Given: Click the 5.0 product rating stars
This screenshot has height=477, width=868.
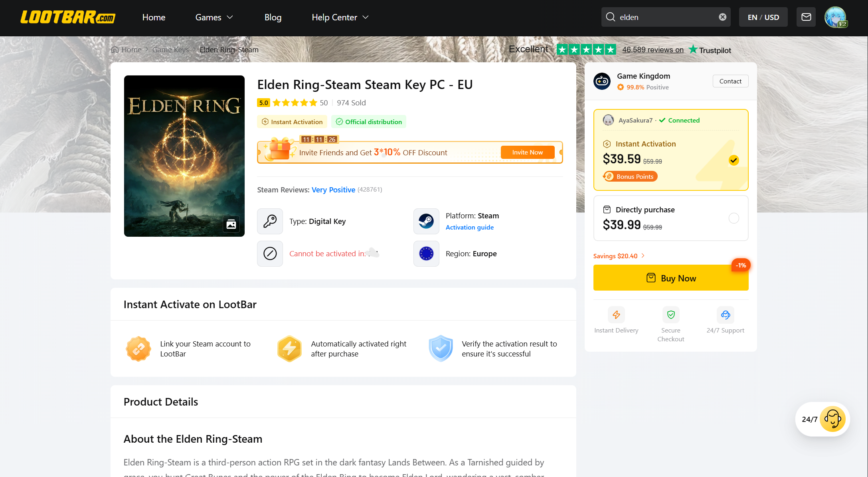Looking at the screenshot, I should pyautogui.click(x=295, y=103).
